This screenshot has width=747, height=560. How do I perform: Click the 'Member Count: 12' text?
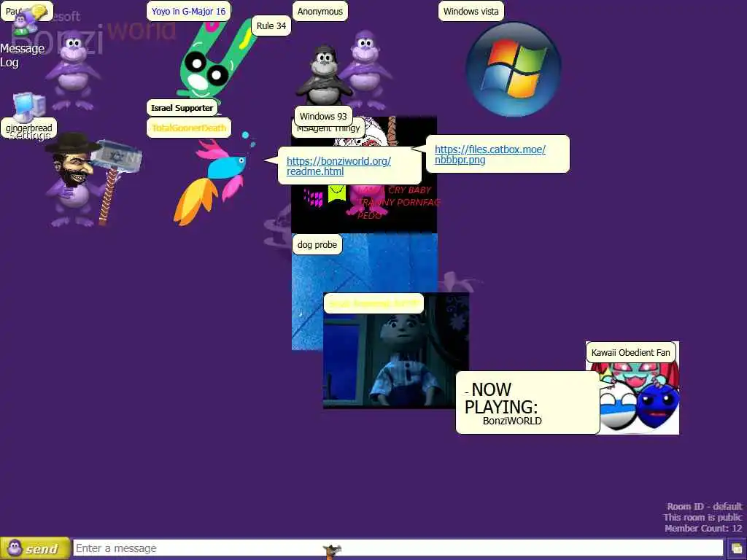703,529
